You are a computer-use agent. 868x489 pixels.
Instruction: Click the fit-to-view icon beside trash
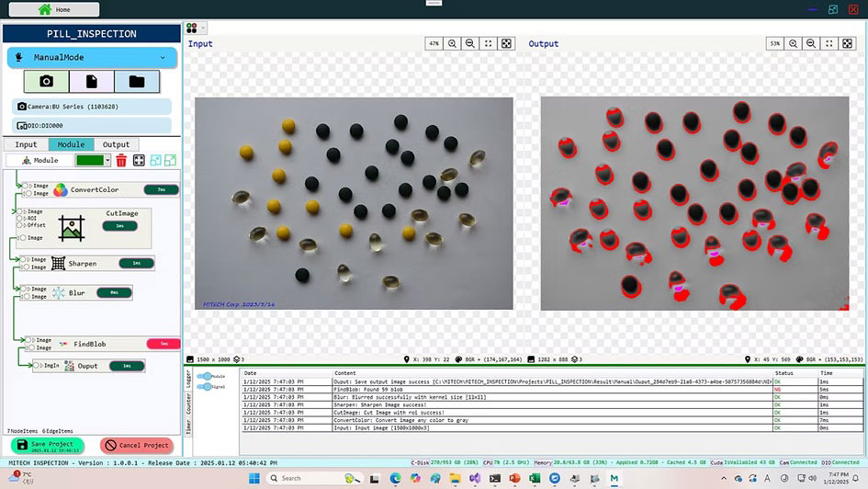coord(139,161)
